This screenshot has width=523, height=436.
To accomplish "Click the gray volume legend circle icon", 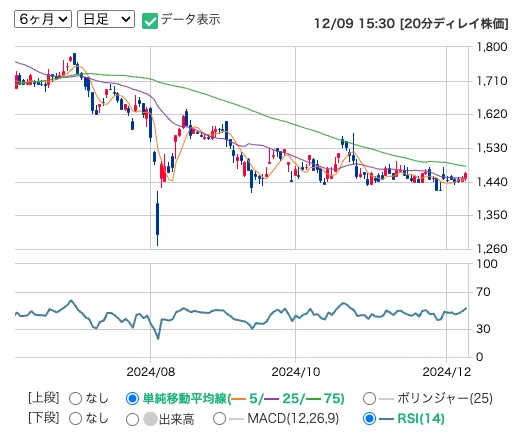I will pyautogui.click(x=150, y=419).
